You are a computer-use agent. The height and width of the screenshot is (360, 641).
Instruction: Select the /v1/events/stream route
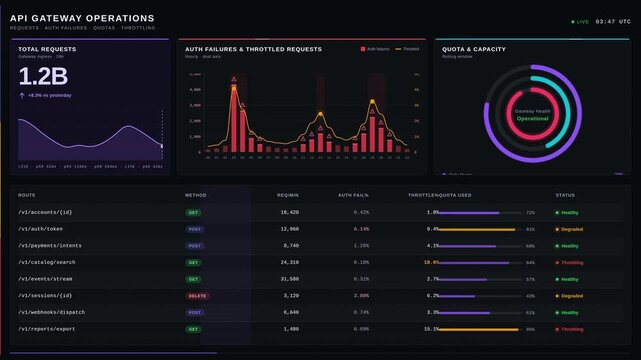tap(45, 279)
